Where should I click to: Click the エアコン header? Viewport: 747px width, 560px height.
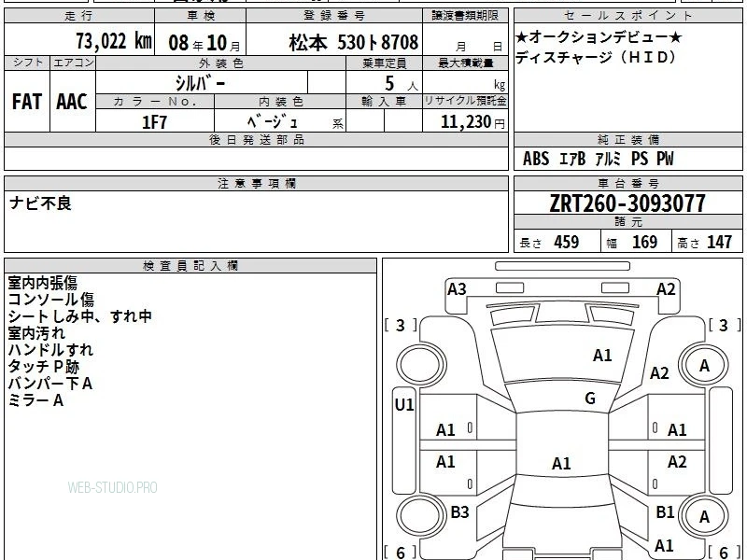(x=73, y=63)
